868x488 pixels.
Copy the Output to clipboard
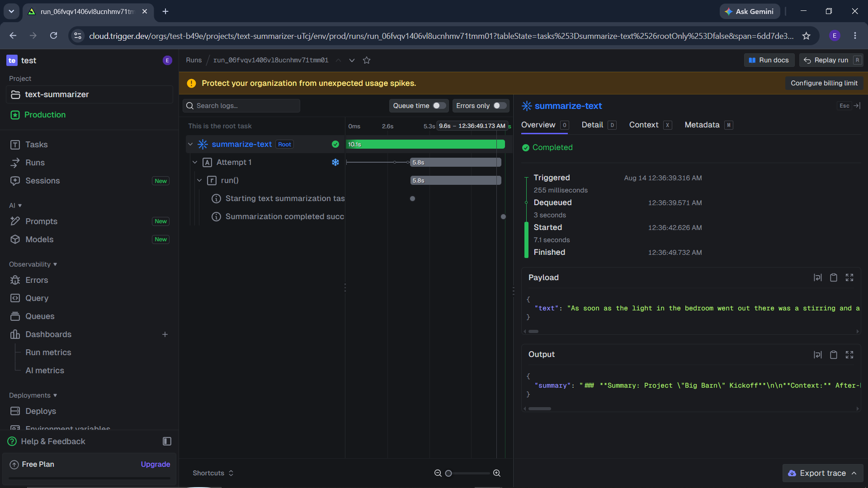(x=834, y=355)
